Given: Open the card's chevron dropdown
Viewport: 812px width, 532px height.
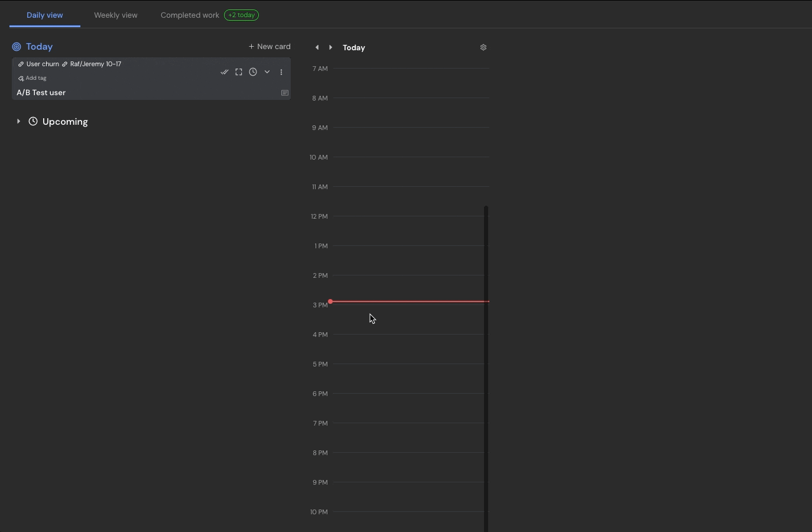Looking at the screenshot, I should pos(267,72).
